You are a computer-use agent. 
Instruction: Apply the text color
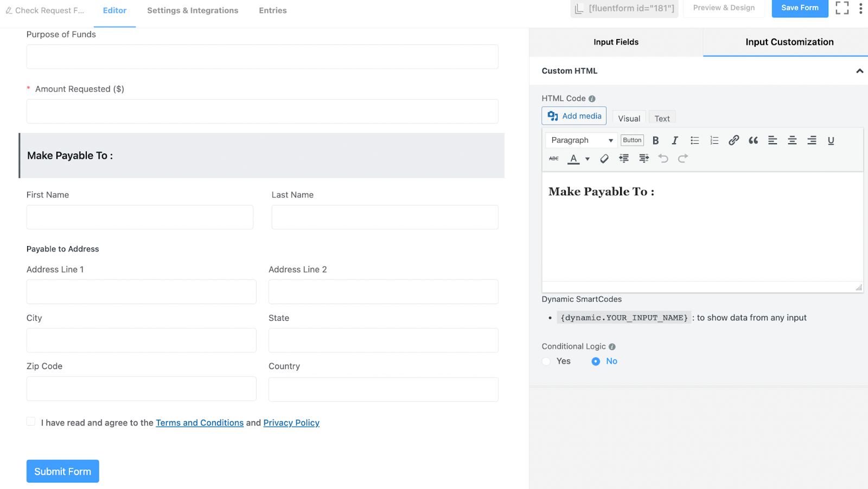573,158
